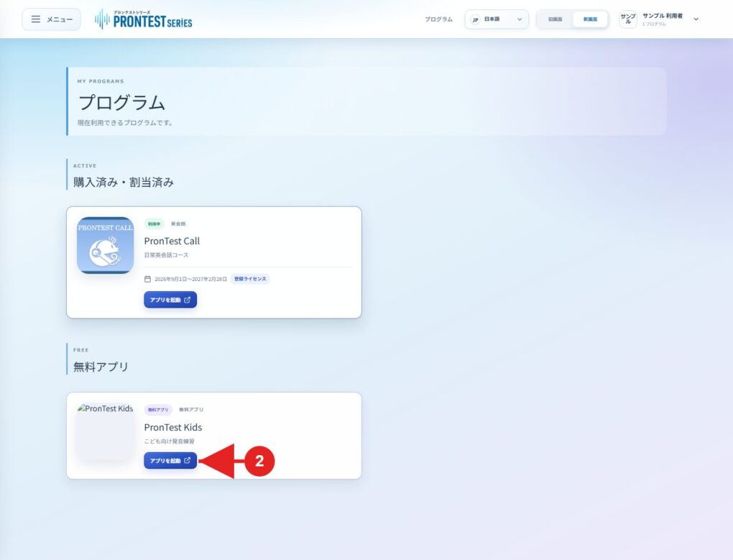Click the purple 無料アプリ badge

[158, 410]
